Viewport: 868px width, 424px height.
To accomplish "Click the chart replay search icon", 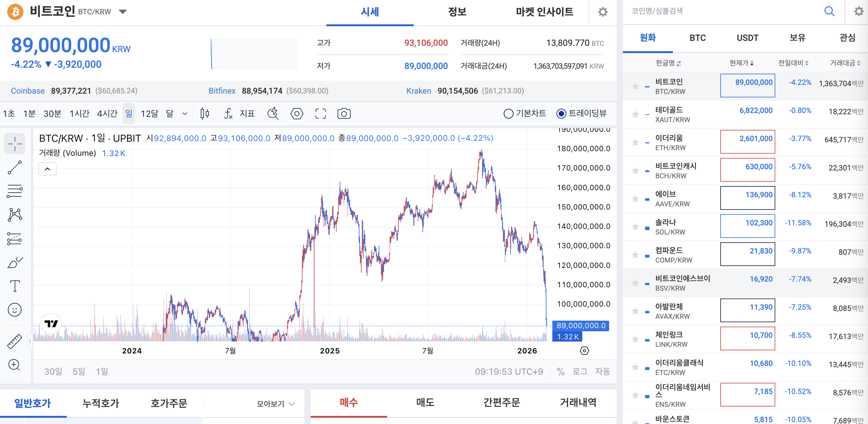I will (x=273, y=114).
